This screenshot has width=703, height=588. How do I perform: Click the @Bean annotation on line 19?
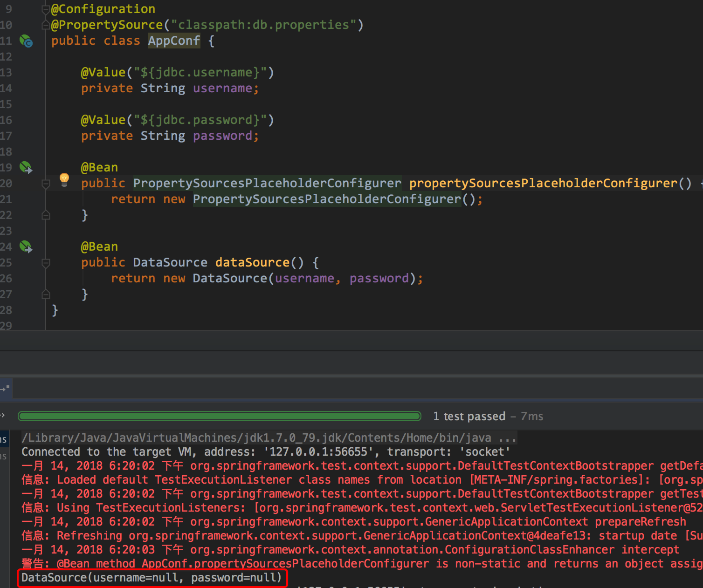coord(99,167)
